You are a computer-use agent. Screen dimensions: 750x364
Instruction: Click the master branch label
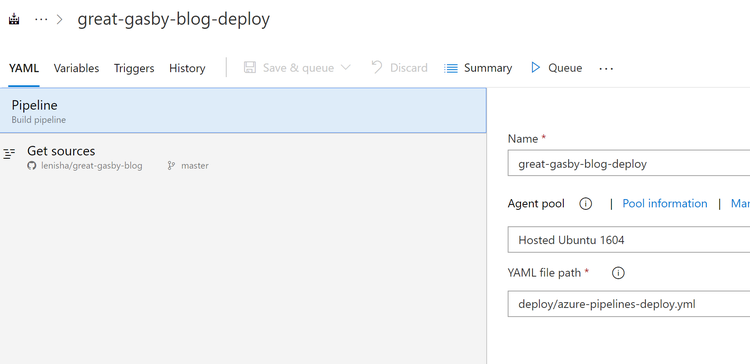pos(195,166)
